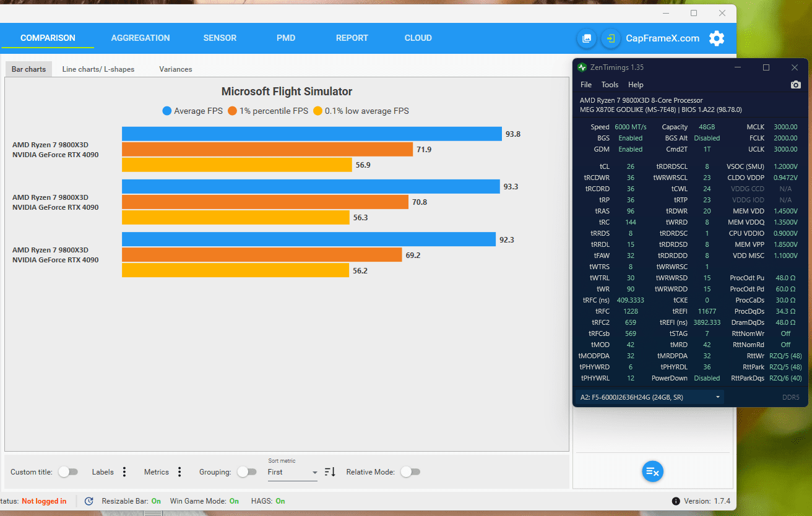Switch to the COMPARISON tab
812x516 pixels.
coord(48,38)
